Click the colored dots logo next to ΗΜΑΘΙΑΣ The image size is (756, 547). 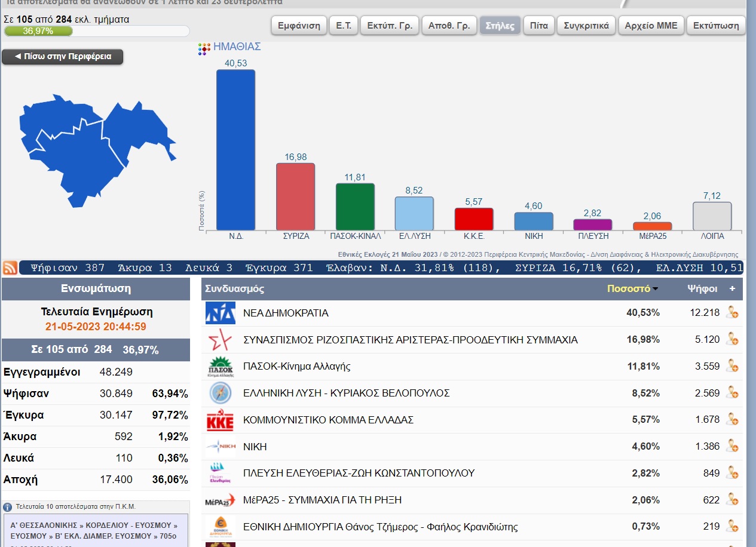[x=204, y=49]
